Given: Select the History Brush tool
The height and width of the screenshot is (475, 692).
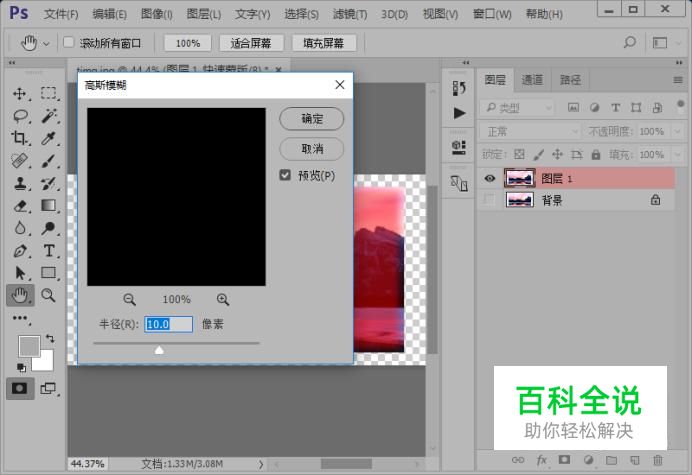Looking at the screenshot, I should click(x=49, y=183).
